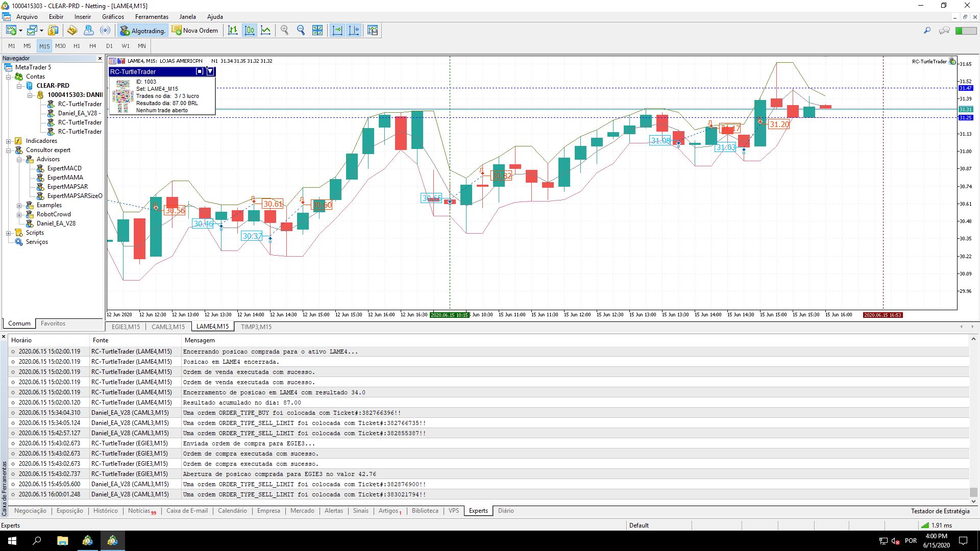
Task: Open the Arquivo menu
Action: pyautogui.click(x=27, y=17)
